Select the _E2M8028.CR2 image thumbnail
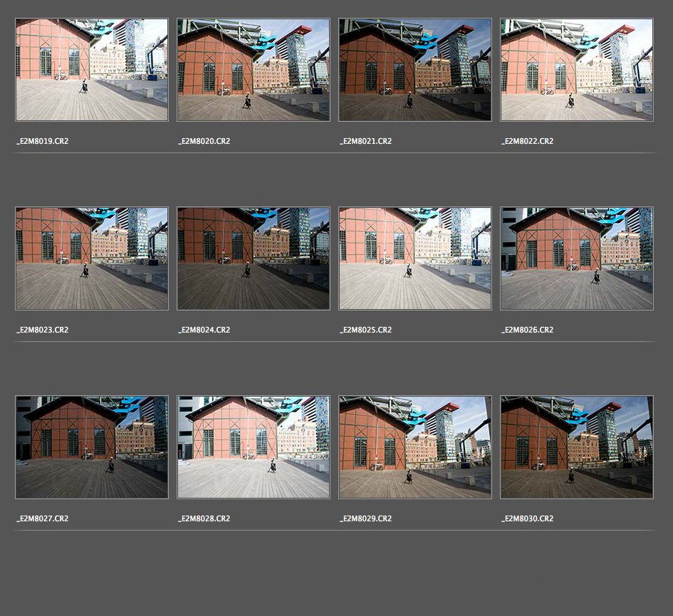This screenshot has width=673, height=616. [254, 447]
